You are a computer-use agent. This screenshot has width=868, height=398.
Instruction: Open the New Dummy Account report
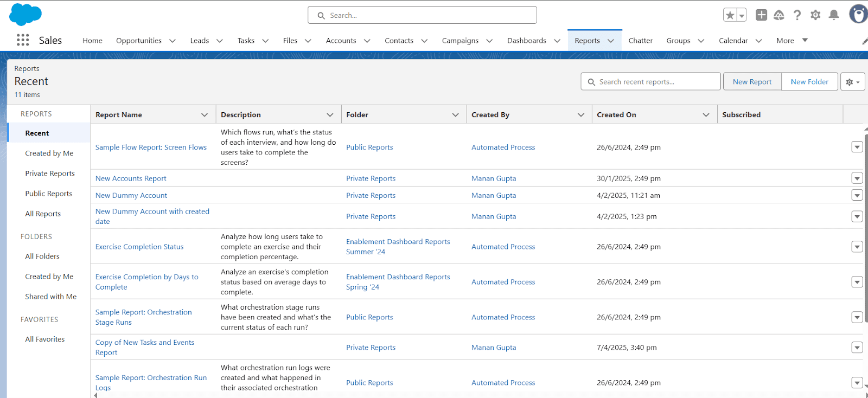click(131, 195)
